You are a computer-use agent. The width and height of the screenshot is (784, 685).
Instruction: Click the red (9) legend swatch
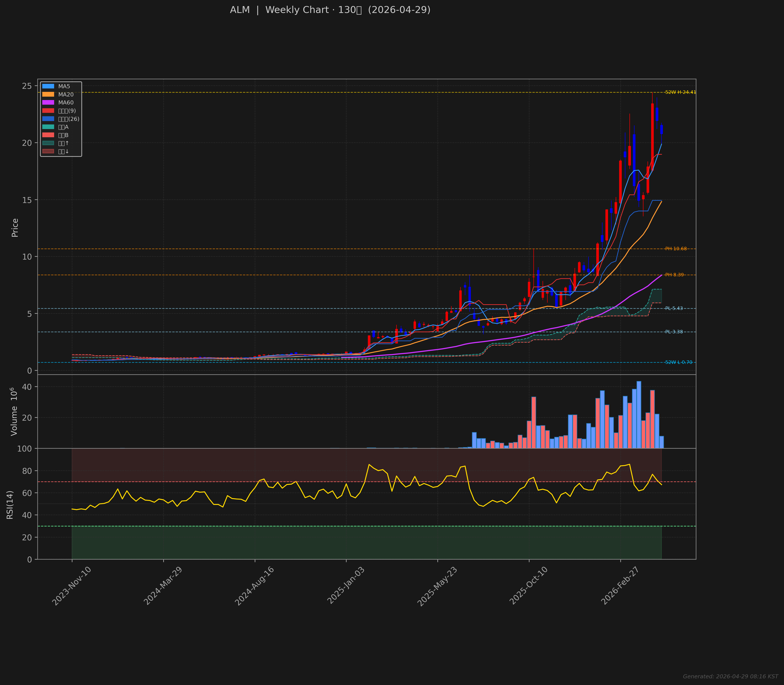pyautogui.click(x=48, y=111)
